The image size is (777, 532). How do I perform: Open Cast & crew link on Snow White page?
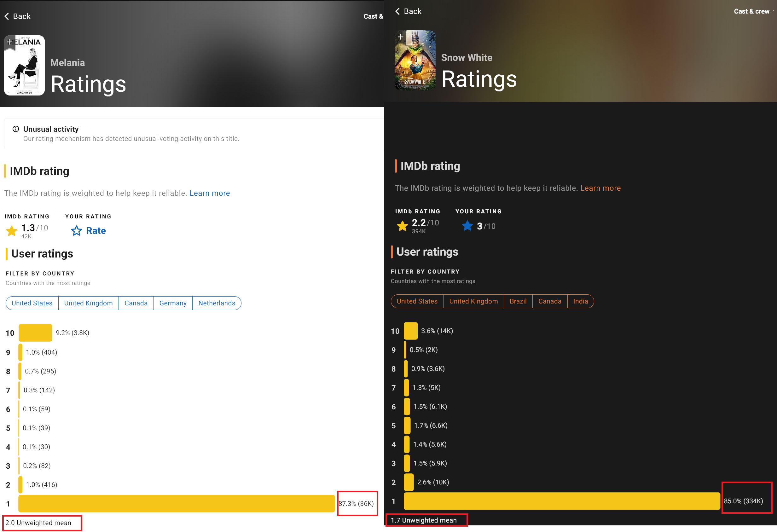[751, 11]
